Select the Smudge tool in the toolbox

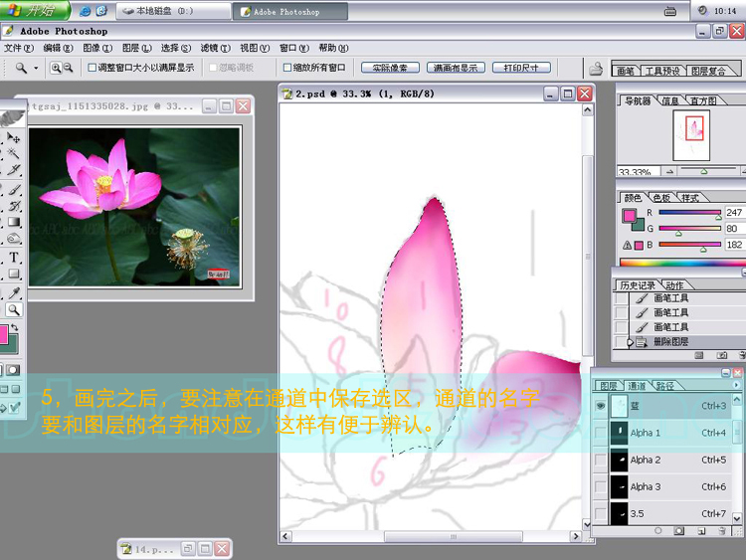pyautogui.click(x=14, y=239)
